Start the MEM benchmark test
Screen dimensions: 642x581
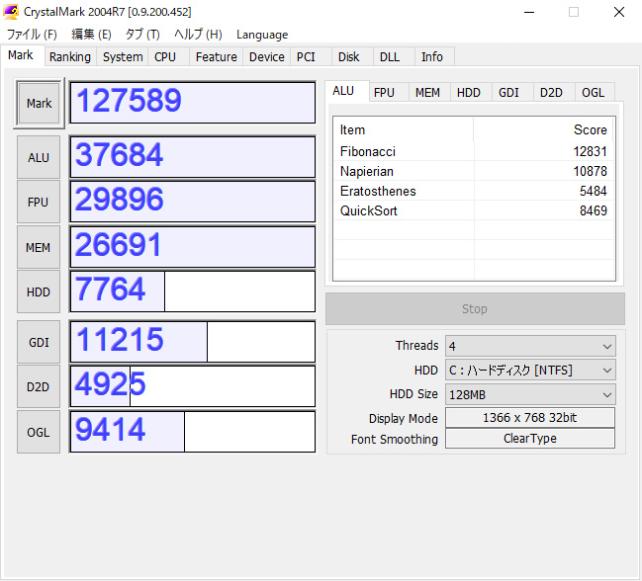37,246
